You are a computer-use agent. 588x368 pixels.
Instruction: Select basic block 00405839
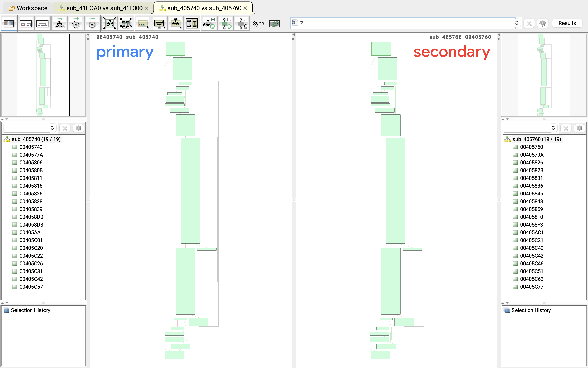31,209
